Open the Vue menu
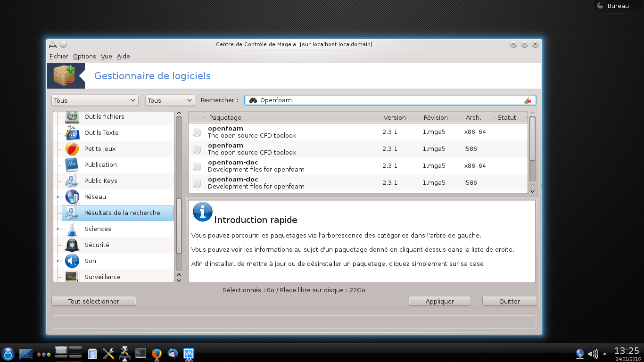Viewport: 644px width, 362px height. click(x=106, y=56)
